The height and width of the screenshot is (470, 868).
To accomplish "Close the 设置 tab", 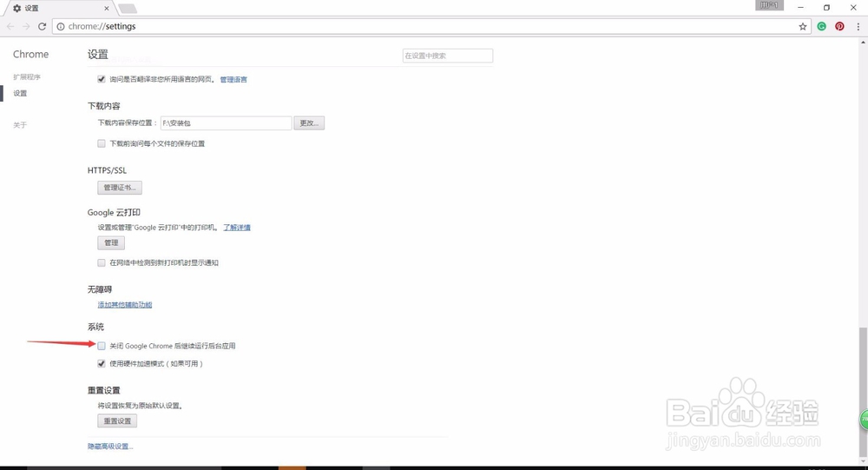I will pyautogui.click(x=106, y=9).
